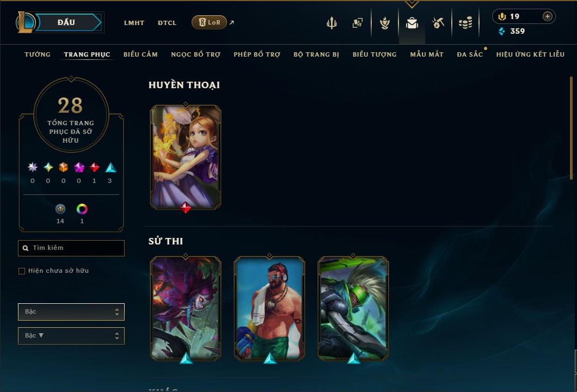Switch to the BIỂU CẢM tab
This screenshot has height=392, width=577.
[x=140, y=54]
